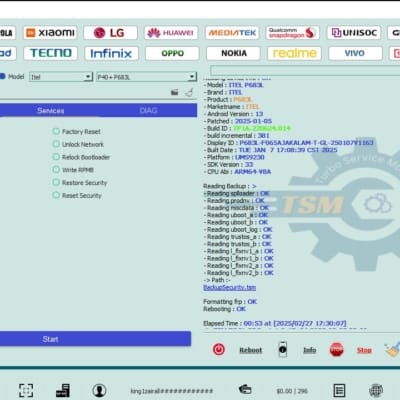Click the screen capture frame icon
This screenshot has width=400, height=400.
(x=26, y=390)
